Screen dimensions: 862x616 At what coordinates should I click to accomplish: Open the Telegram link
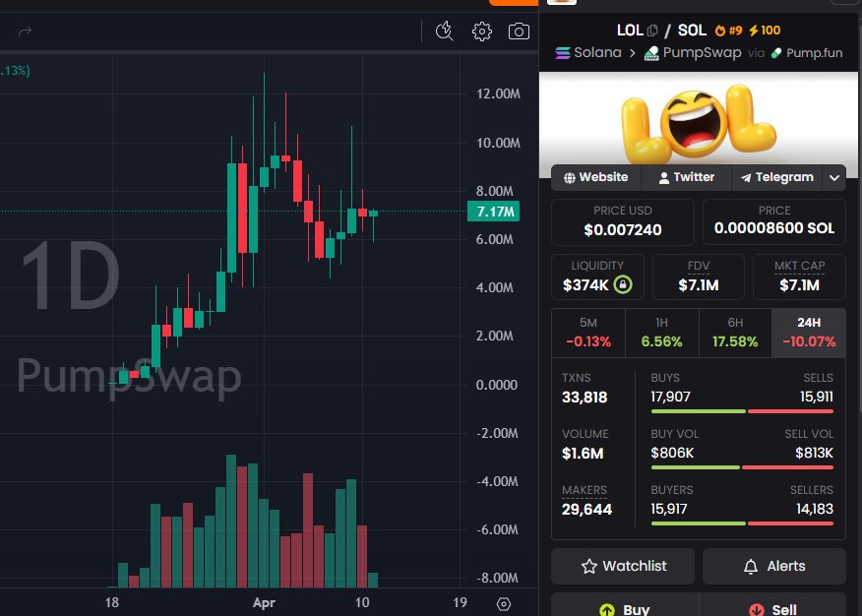(776, 177)
